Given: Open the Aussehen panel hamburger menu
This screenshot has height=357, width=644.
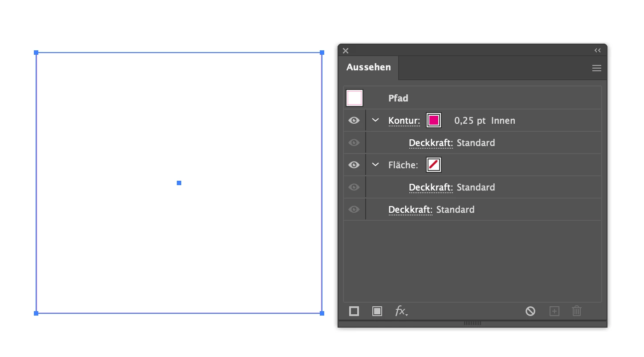Looking at the screenshot, I should (597, 68).
